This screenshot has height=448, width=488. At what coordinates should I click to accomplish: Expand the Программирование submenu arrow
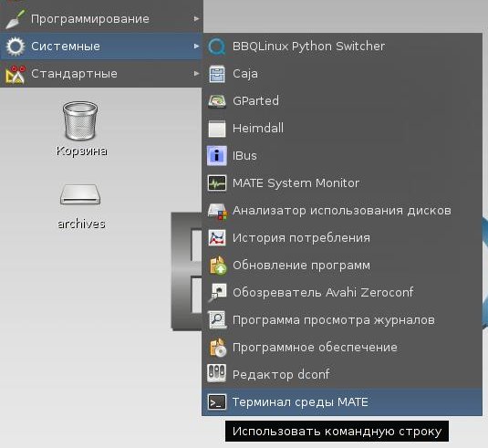click(x=196, y=19)
